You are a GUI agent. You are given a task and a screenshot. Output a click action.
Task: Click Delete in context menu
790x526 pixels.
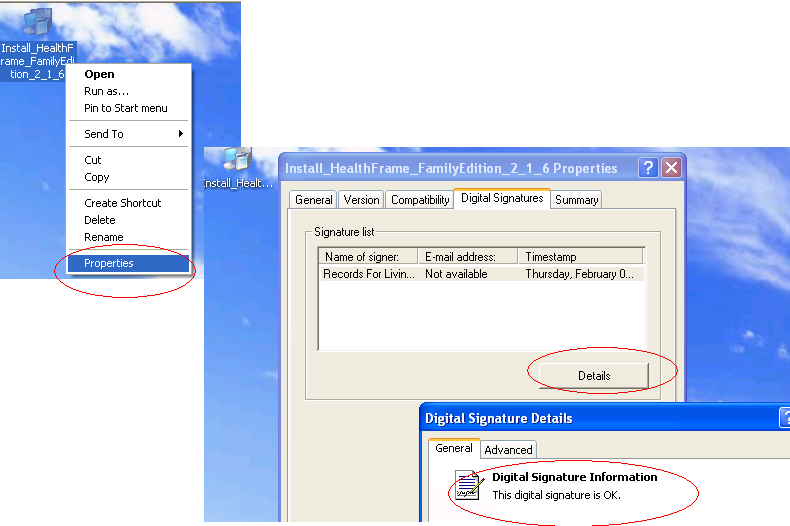pos(128,220)
